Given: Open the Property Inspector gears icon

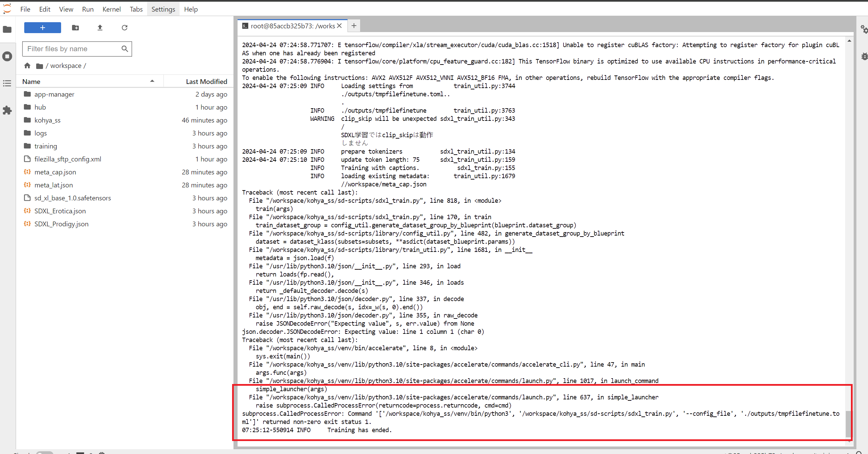Looking at the screenshot, I should [864, 29].
